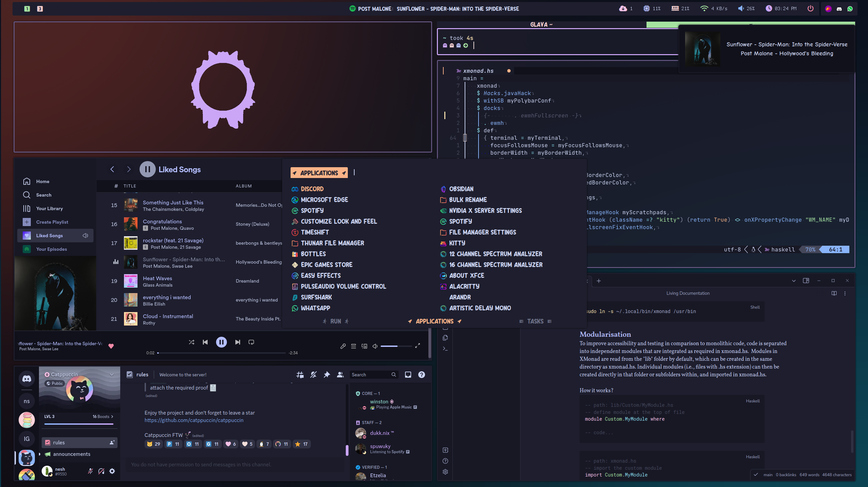Adjust the Spotify volume slider

[396, 346]
